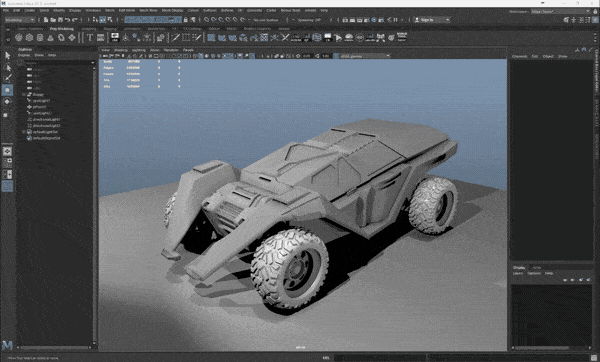The image size is (600, 362).
Task: Open the viewport color space dropdown
Action: tap(364, 56)
